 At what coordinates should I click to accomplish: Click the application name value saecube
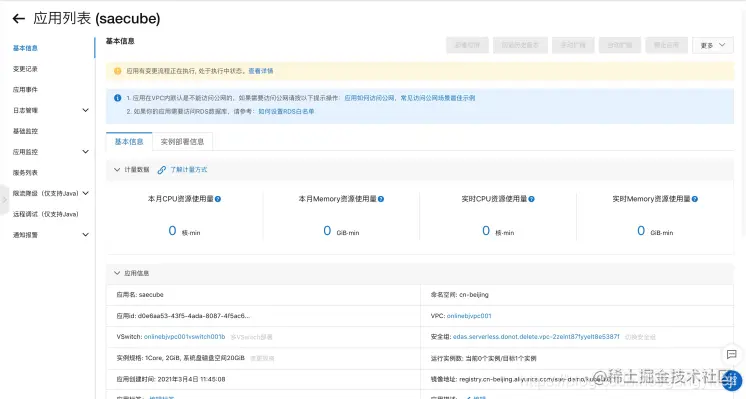pyautogui.click(x=151, y=295)
